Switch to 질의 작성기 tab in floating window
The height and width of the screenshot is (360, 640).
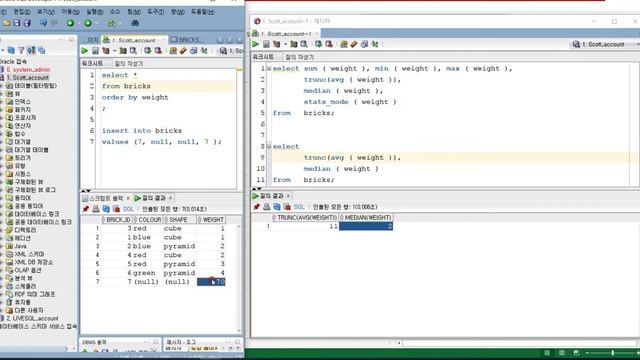[x=300, y=57]
